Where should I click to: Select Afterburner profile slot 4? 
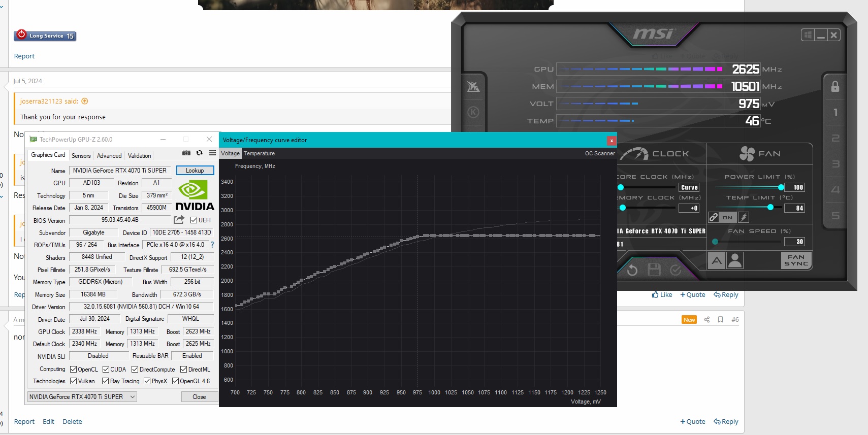point(835,190)
